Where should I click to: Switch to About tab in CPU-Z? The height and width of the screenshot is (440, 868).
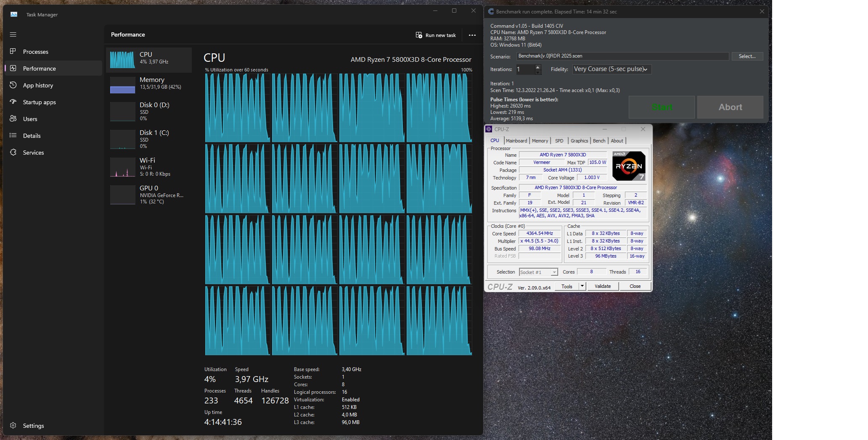pyautogui.click(x=617, y=141)
